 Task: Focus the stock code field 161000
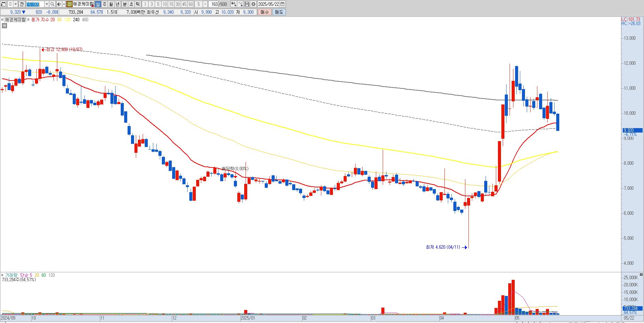pyautogui.click(x=35, y=4)
